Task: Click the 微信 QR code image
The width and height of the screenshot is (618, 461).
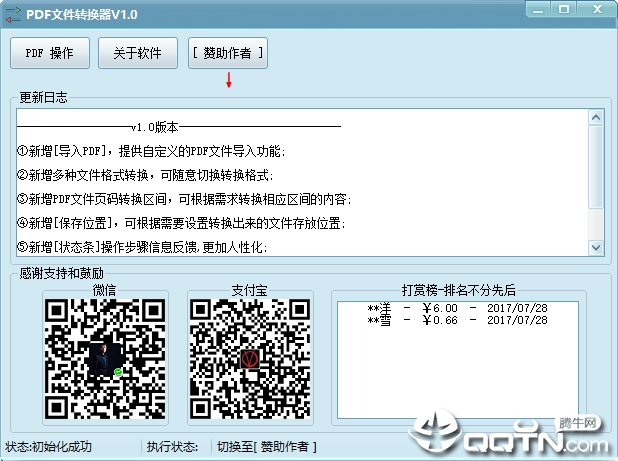Action: pos(105,359)
